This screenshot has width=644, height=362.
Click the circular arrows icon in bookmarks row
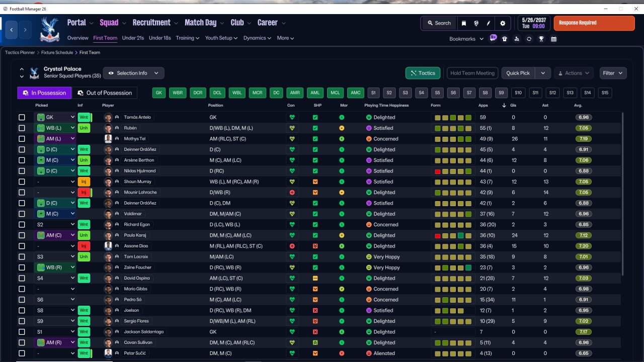(x=529, y=39)
